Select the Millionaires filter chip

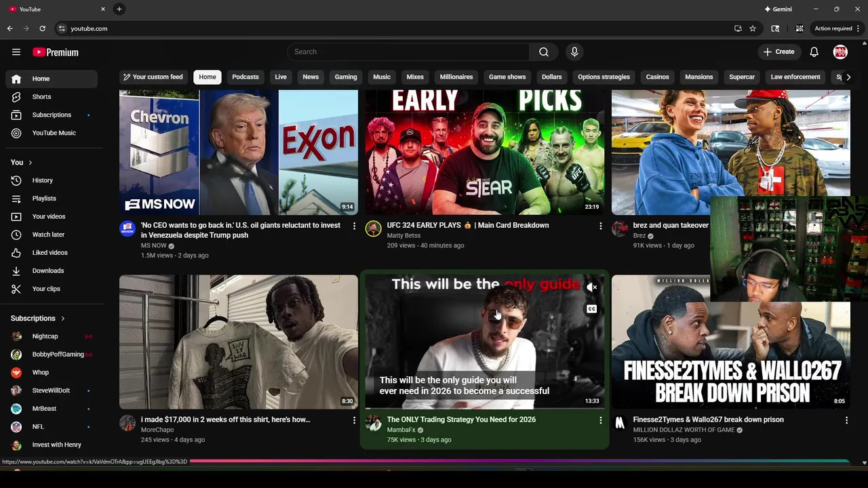(x=456, y=77)
